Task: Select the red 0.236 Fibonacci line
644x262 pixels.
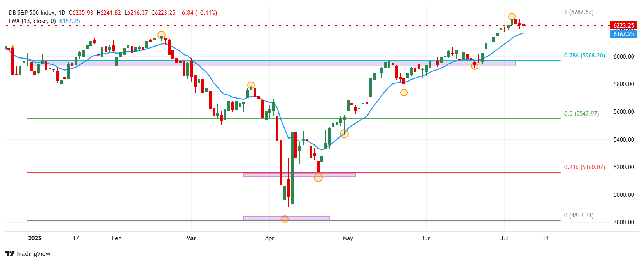Action: coord(294,172)
